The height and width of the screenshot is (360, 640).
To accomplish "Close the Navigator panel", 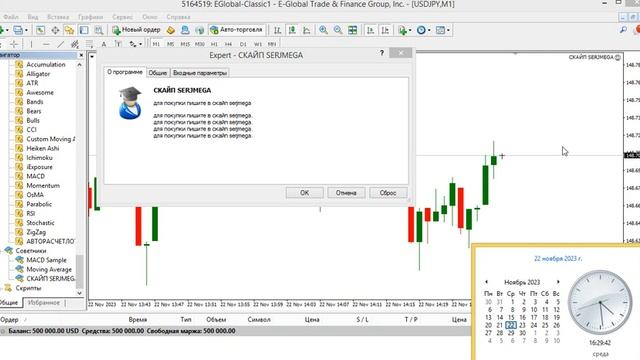I will pyautogui.click(x=81, y=55).
